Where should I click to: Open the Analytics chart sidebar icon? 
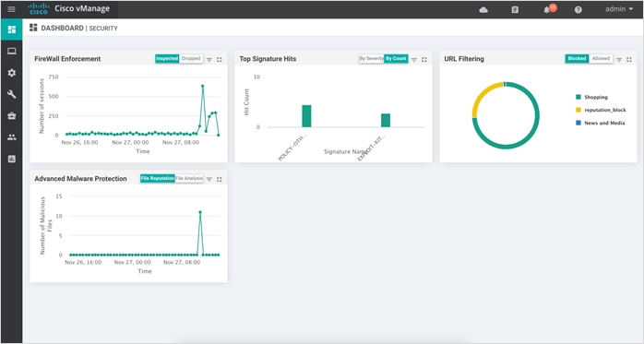(x=11, y=159)
